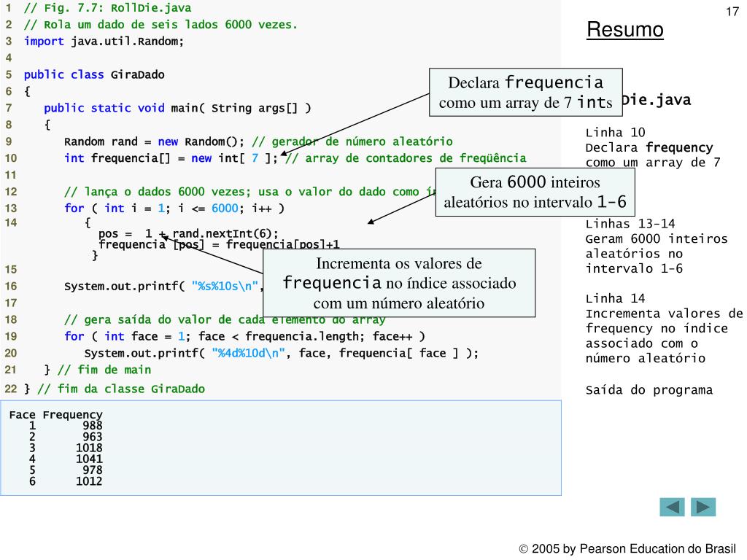The image size is (747, 560).
Task: Select the comment 'gera saída do valor'
Action: pyautogui.click(x=225, y=319)
